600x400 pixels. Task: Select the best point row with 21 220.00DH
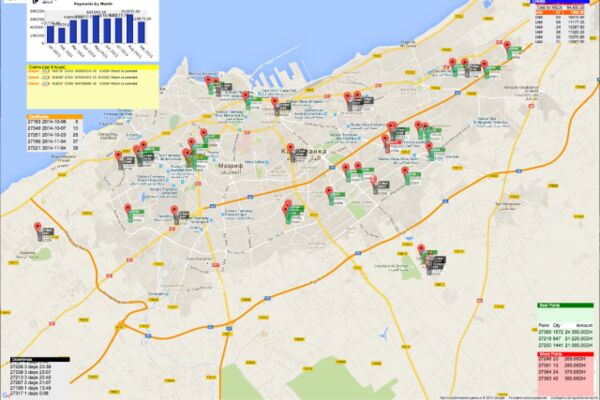pos(566,338)
